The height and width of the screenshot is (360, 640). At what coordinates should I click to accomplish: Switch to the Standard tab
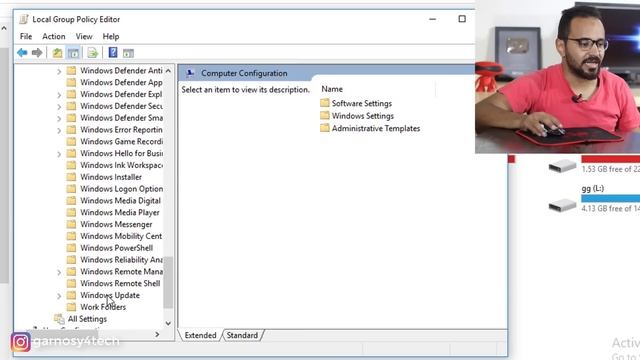pos(242,335)
